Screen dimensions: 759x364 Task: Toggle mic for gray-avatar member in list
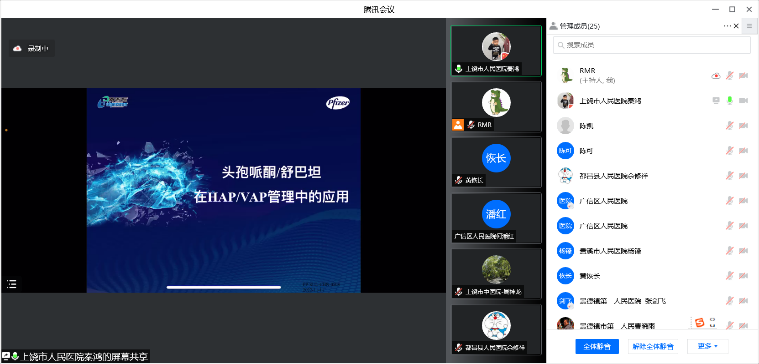coord(729,126)
